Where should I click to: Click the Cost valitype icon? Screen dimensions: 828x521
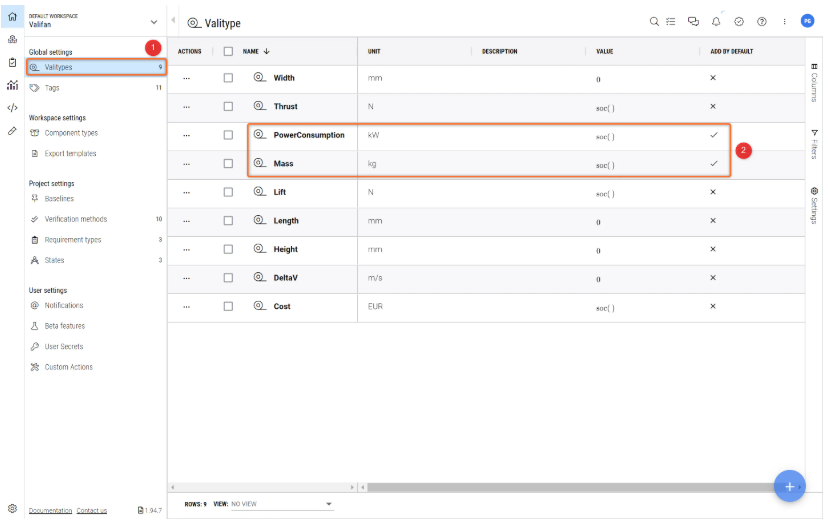tap(259, 306)
